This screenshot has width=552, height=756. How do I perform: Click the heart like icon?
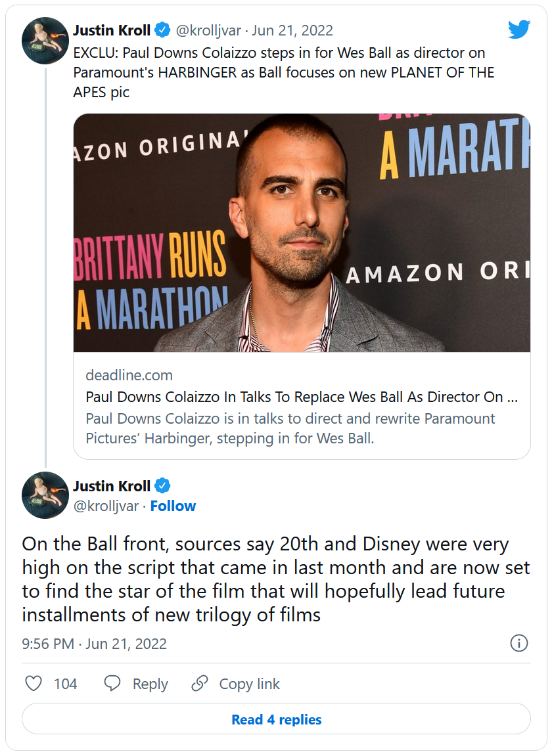[x=34, y=684]
